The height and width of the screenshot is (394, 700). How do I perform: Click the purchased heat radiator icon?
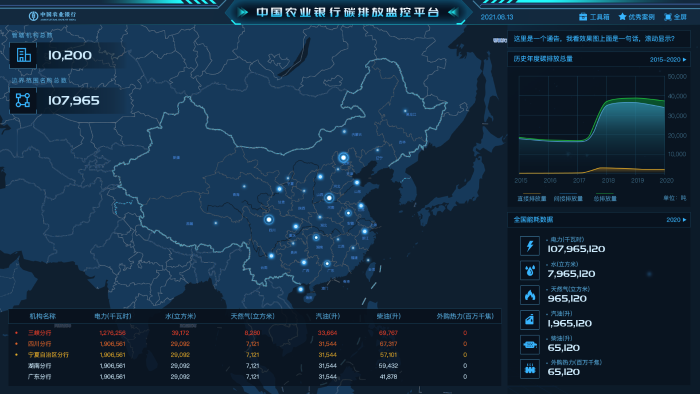529,369
